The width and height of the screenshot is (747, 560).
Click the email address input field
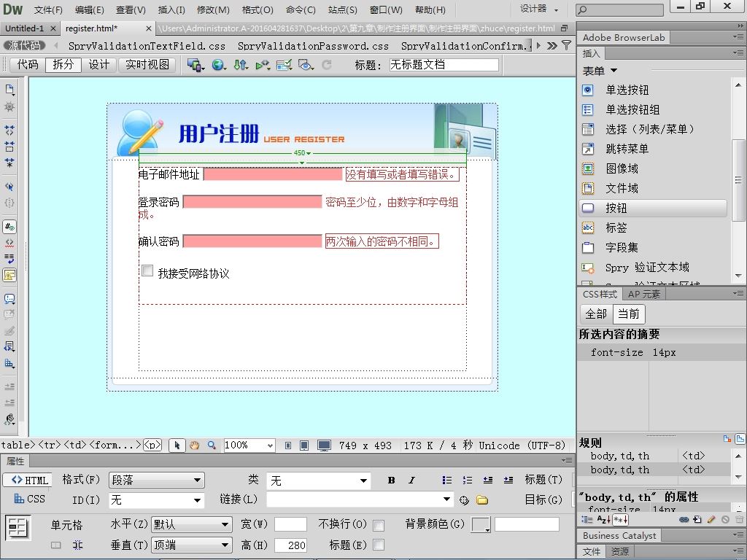273,174
